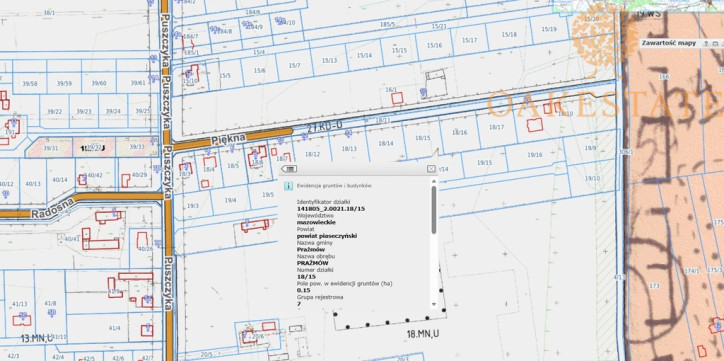Image resolution: width=724 pixels, height=361 pixels.
Task: Select parcel identifier 141805_2.0021.18/15 text
Action: click(x=332, y=209)
